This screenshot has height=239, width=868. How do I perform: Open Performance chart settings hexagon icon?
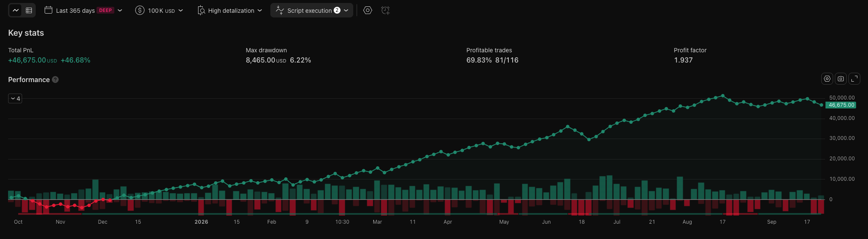coord(827,79)
